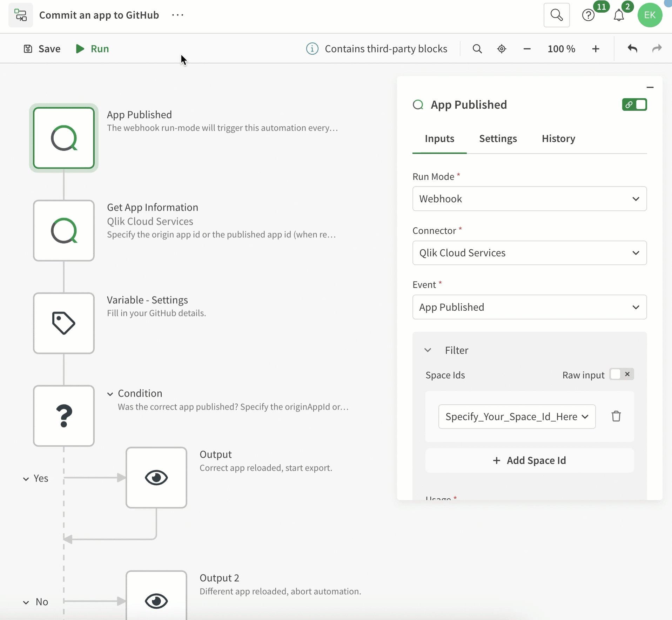The height and width of the screenshot is (620, 672).
Task: Click the center canvas target icon
Action: [502, 49]
